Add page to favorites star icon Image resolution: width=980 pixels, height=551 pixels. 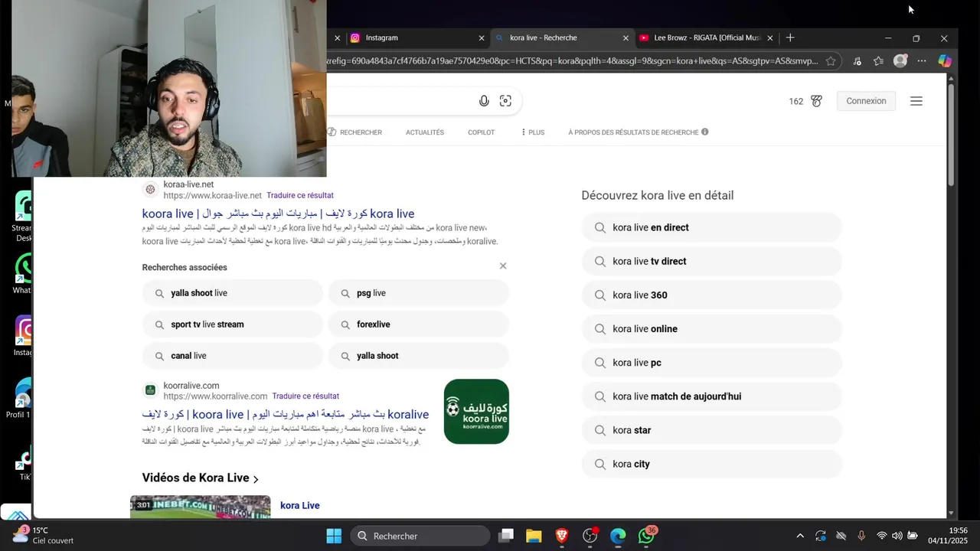point(831,61)
